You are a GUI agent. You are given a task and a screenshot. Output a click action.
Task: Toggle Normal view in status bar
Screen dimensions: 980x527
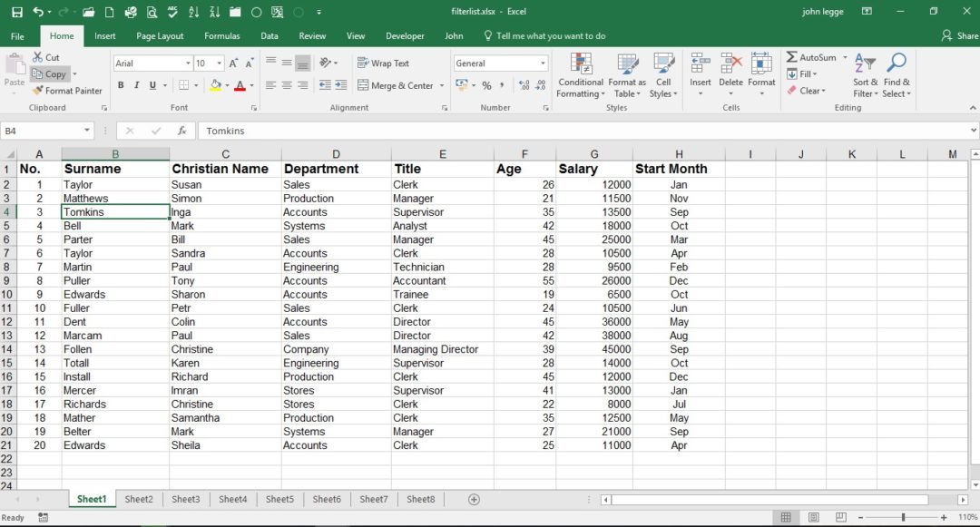(786, 517)
